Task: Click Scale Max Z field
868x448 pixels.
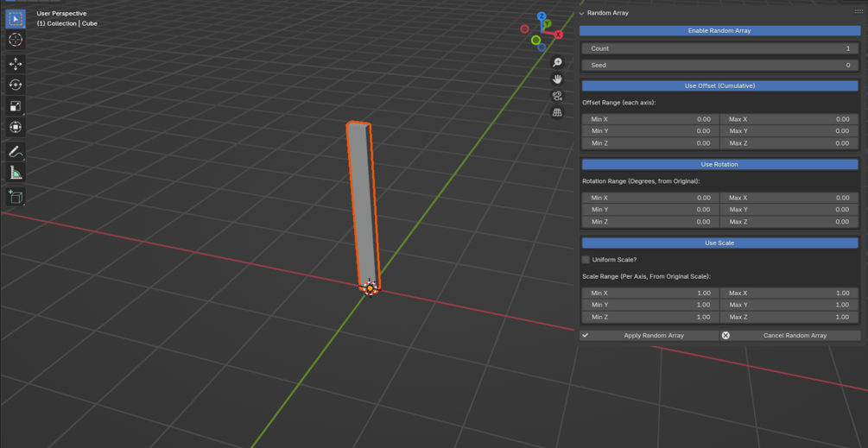Action: pyautogui.click(x=789, y=317)
